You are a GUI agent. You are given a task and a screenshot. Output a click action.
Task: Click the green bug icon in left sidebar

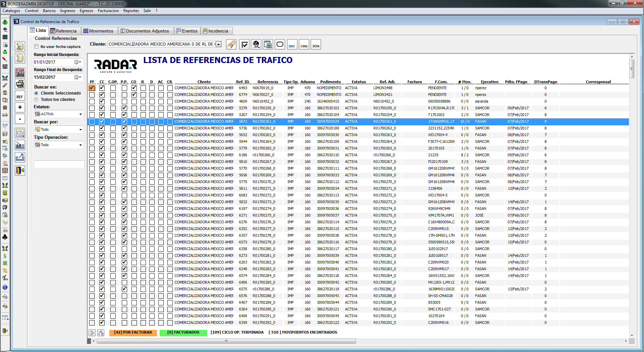coord(5,156)
